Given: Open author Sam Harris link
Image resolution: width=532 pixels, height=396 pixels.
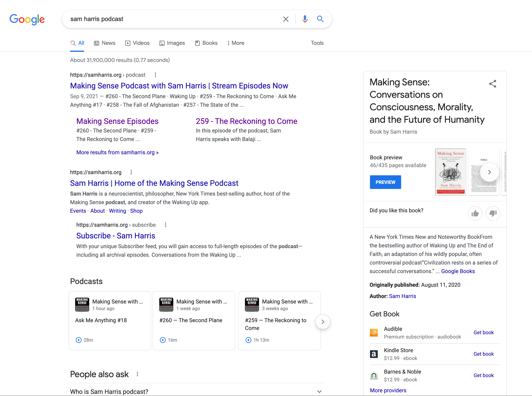Looking at the screenshot, I should (x=403, y=296).
